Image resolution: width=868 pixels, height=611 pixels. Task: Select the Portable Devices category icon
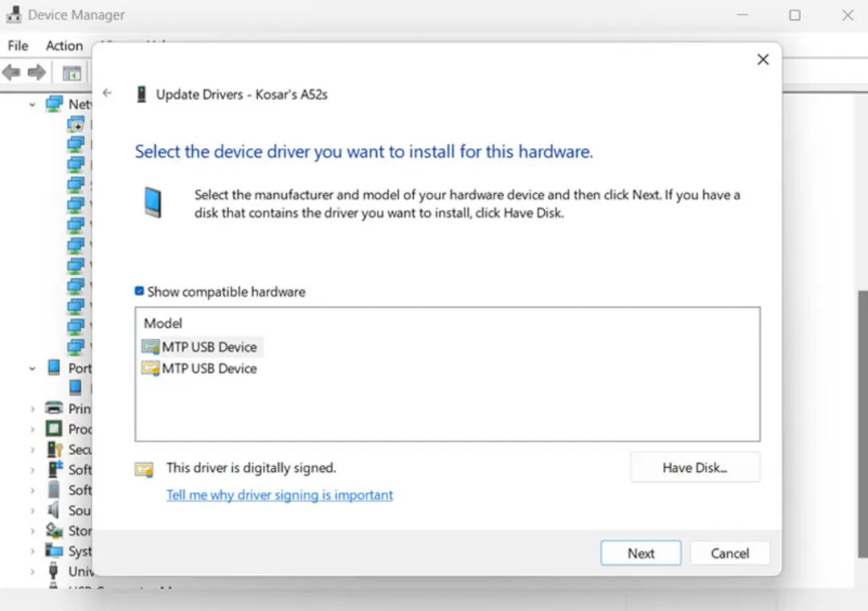[x=54, y=367]
